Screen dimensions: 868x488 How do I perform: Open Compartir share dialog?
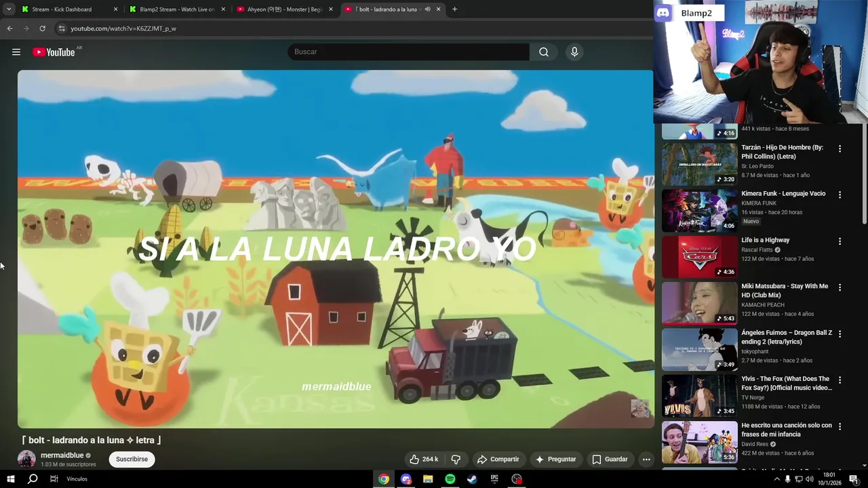tap(498, 460)
